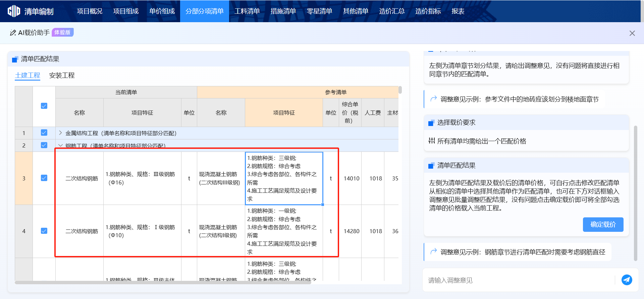Open the 单价组成 menu tab
This screenshot has width=644, height=299.
coord(162,11)
